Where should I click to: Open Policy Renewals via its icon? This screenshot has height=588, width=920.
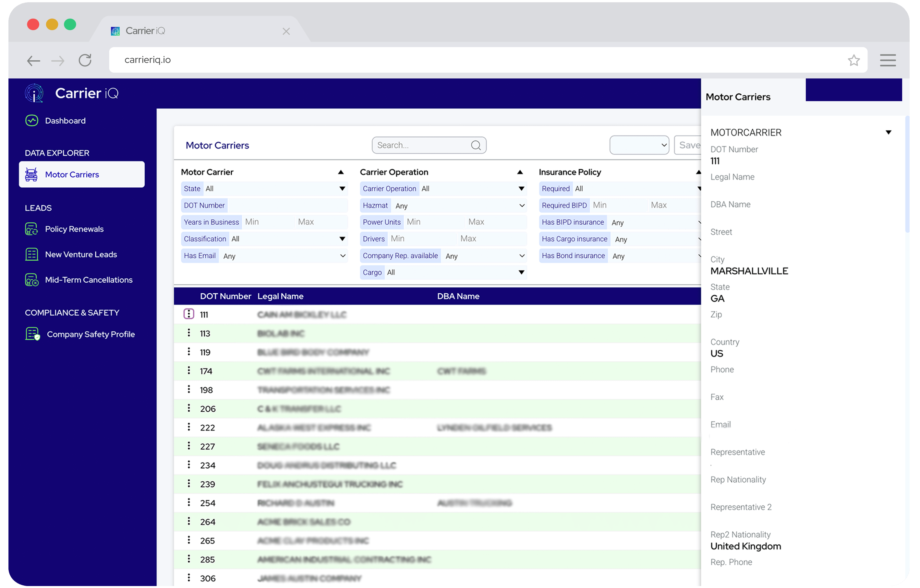[x=32, y=229]
